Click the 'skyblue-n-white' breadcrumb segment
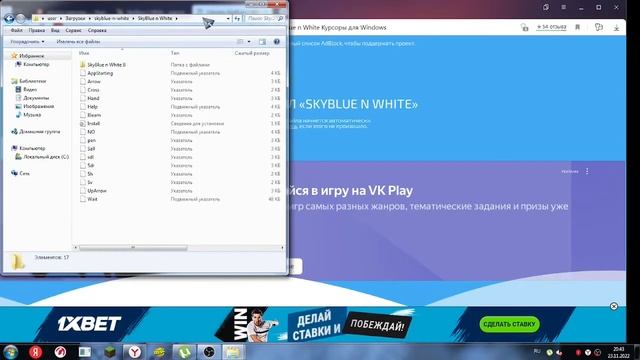The height and width of the screenshot is (360, 640). pos(111,18)
